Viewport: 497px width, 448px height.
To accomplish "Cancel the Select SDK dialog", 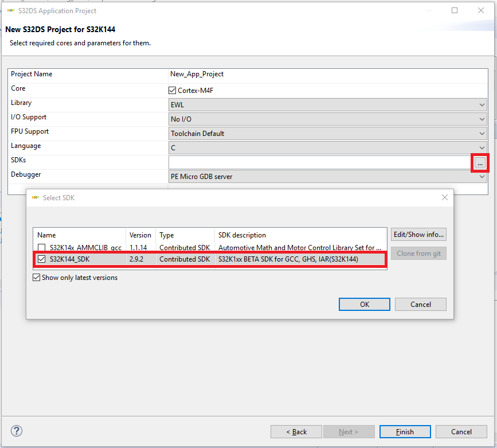I will (x=421, y=304).
